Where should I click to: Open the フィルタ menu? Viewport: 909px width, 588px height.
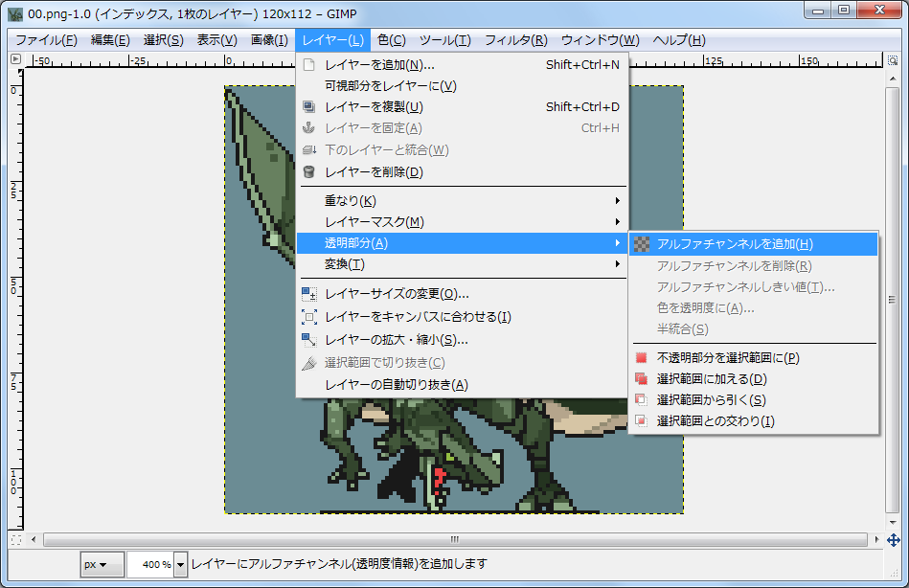[515, 40]
